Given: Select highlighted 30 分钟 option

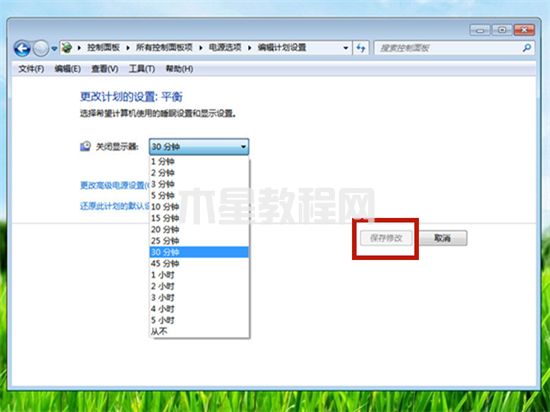Looking at the screenshot, I should click(199, 252).
